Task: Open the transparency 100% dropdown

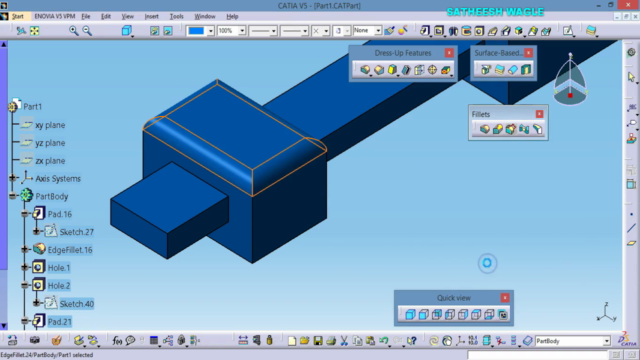Action: (x=242, y=31)
